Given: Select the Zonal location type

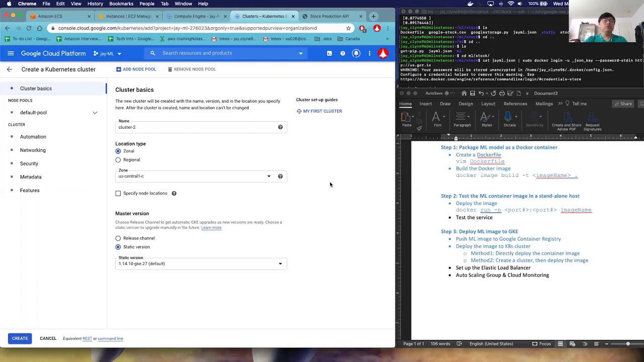Looking at the screenshot, I should [x=118, y=151].
